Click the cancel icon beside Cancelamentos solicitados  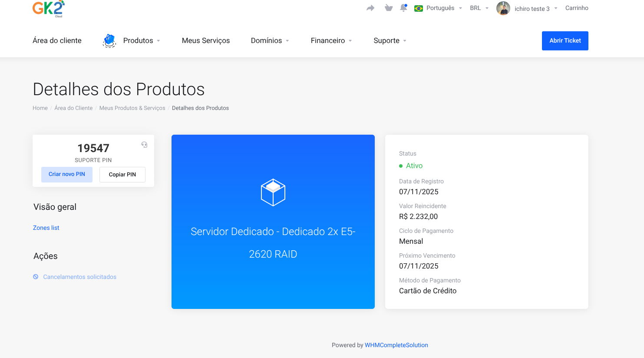(x=36, y=277)
